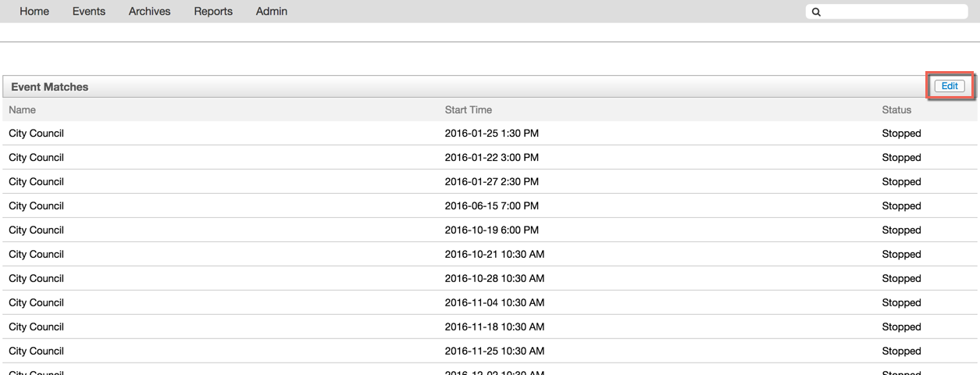980x375 pixels.
Task: Click the Start Time column header
Action: [x=469, y=110]
